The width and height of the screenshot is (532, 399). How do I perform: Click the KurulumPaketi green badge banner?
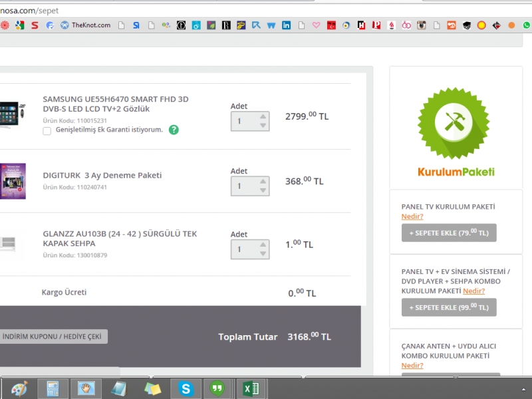coord(456,132)
